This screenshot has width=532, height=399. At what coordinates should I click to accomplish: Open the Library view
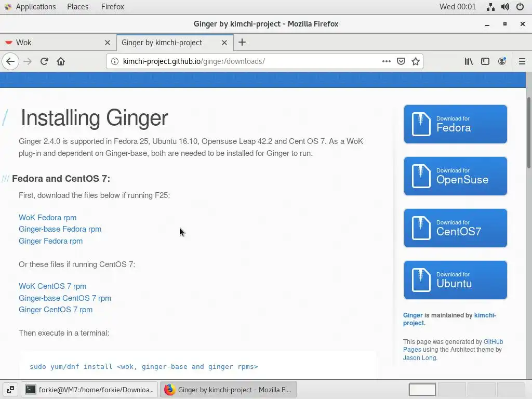pyautogui.click(x=469, y=61)
